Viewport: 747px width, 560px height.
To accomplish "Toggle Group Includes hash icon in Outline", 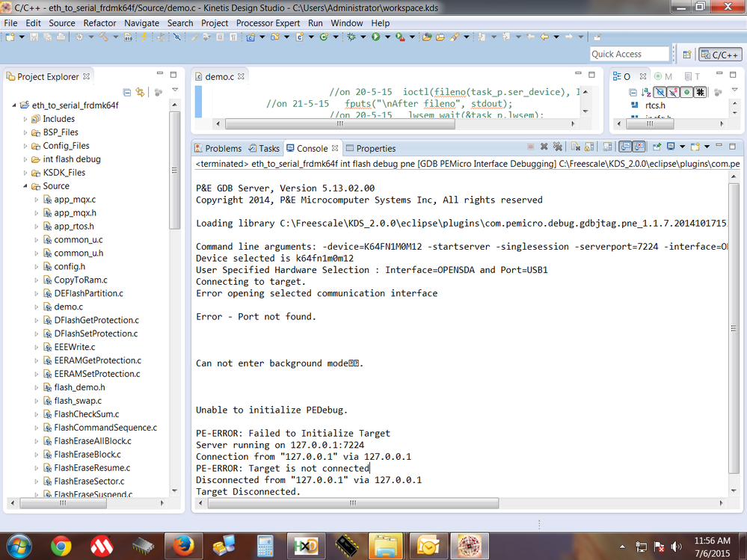I will [x=700, y=92].
